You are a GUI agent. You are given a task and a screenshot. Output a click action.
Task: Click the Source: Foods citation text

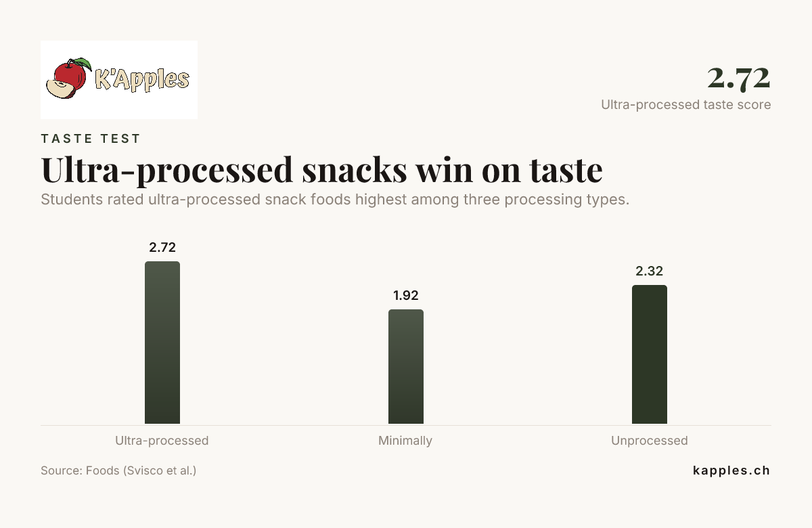(x=118, y=470)
